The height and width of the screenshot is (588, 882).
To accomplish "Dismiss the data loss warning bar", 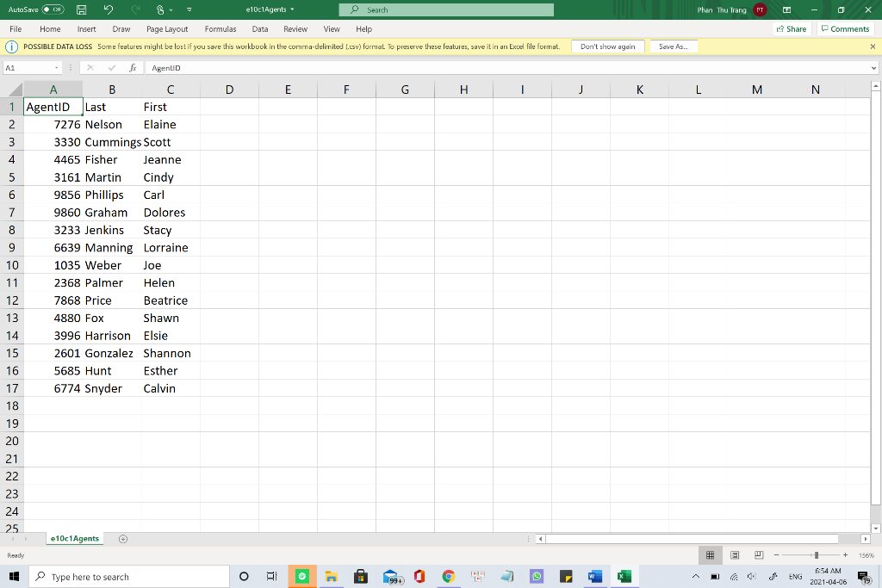I will tap(873, 46).
